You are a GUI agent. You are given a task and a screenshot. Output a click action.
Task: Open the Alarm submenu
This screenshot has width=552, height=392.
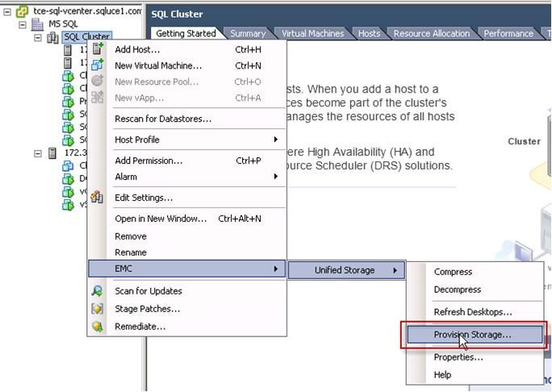(187, 177)
